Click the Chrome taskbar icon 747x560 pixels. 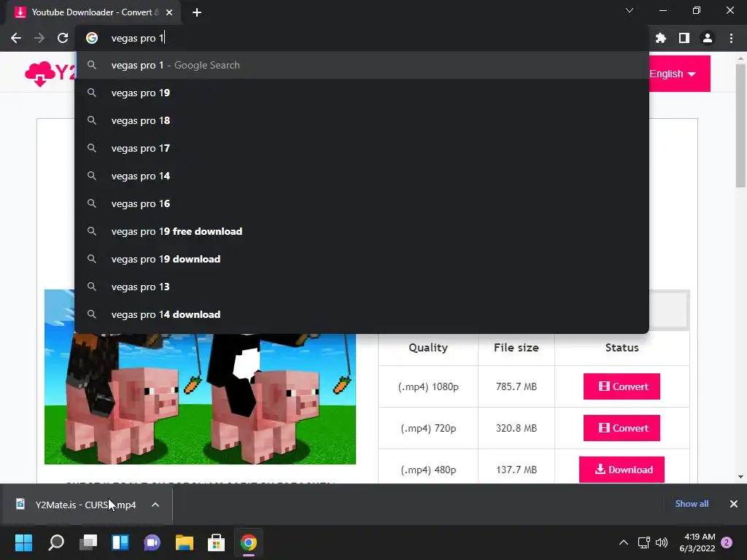point(249,542)
